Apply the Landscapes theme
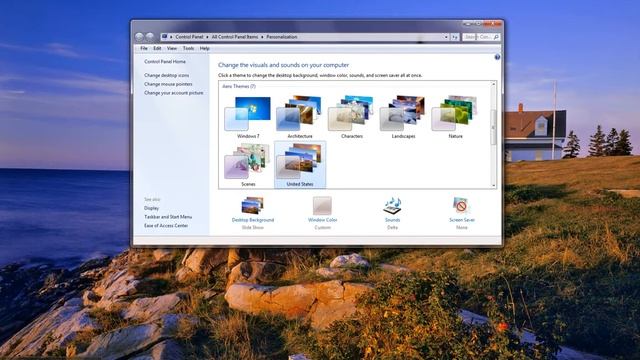Screen dimensions: 640x360 [x=403, y=117]
